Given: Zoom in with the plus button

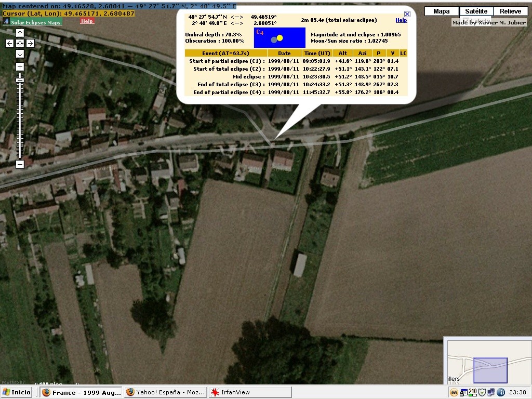Looking at the screenshot, I should click(x=20, y=67).
